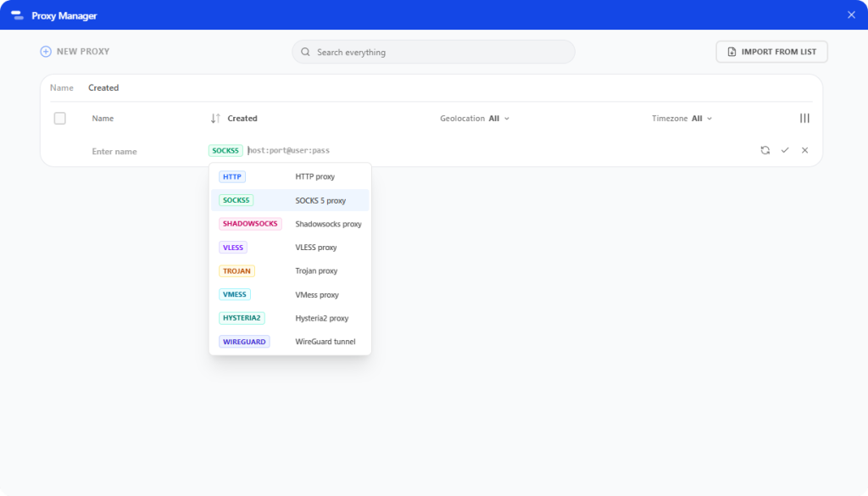This screenshot has height=496, width=868.
Task: Click the plus icon beside NEW PROXY
Action: tap(45, 51)
